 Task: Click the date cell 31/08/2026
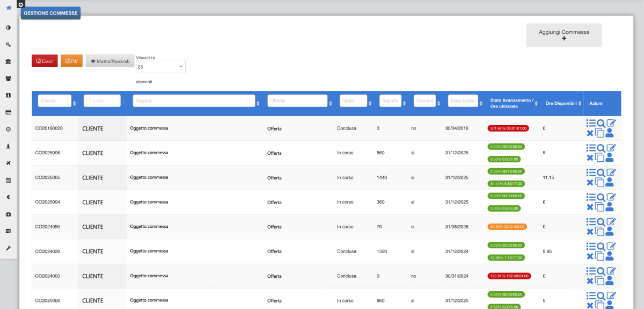tap(457, 227)
